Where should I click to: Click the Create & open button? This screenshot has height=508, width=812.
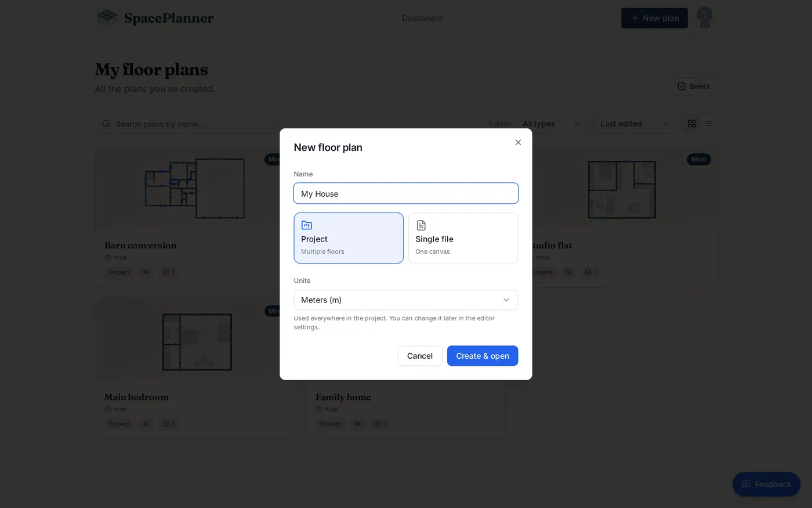[x=483, y=356]
